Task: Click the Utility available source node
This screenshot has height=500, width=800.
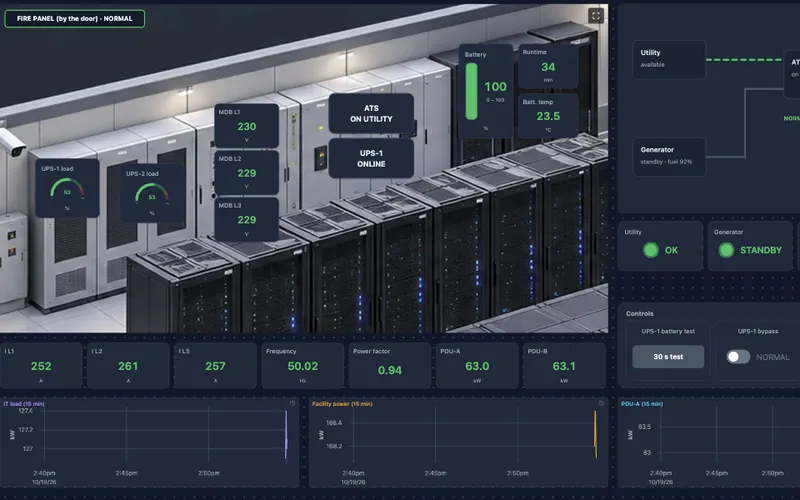Action: 669,59
